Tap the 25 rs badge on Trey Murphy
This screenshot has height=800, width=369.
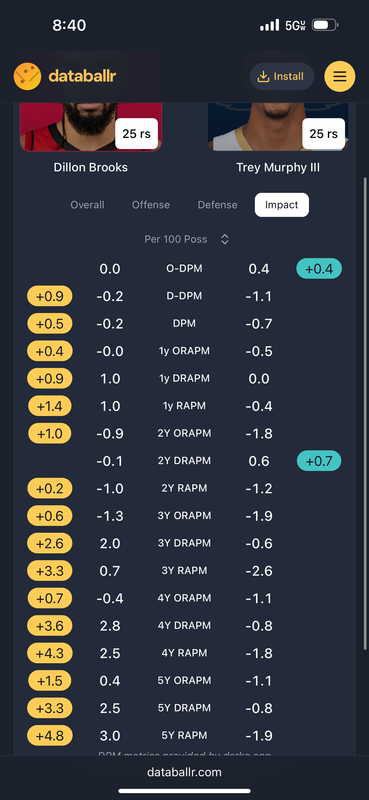pyautogui.click(x=324, y=134)
